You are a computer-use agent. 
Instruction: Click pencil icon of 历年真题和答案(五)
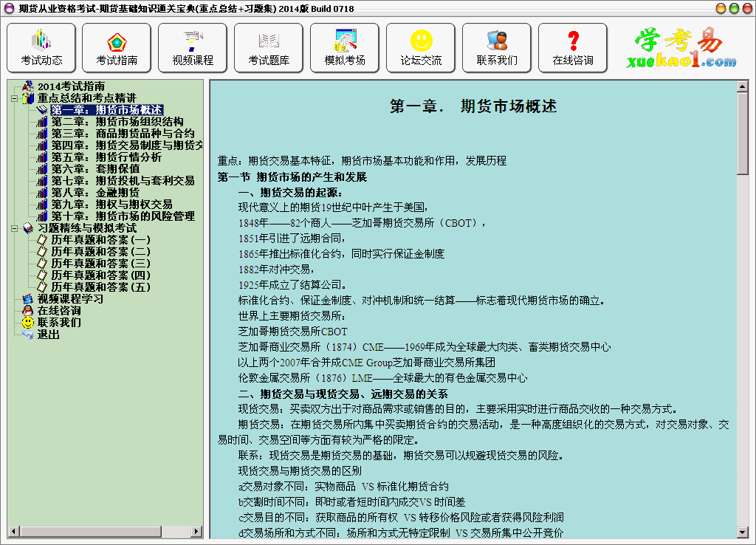[42, 287]
